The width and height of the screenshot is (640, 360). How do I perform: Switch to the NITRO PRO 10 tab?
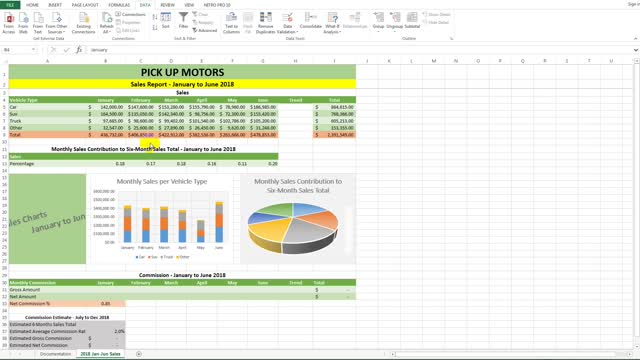point(217,5)
